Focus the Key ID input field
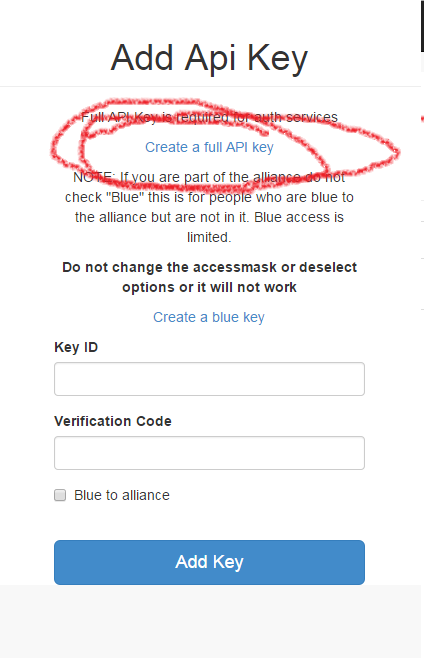Image resolution: width=424 pixels, height=658 pixels. (209, 379)
